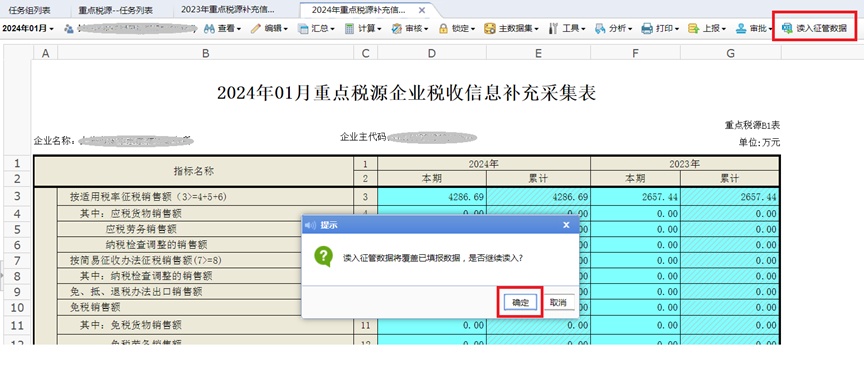The height and width of the screenshot is (392, 864).
Task: Confirm the prompt with 确定
Action: click(x=520, y=303)
